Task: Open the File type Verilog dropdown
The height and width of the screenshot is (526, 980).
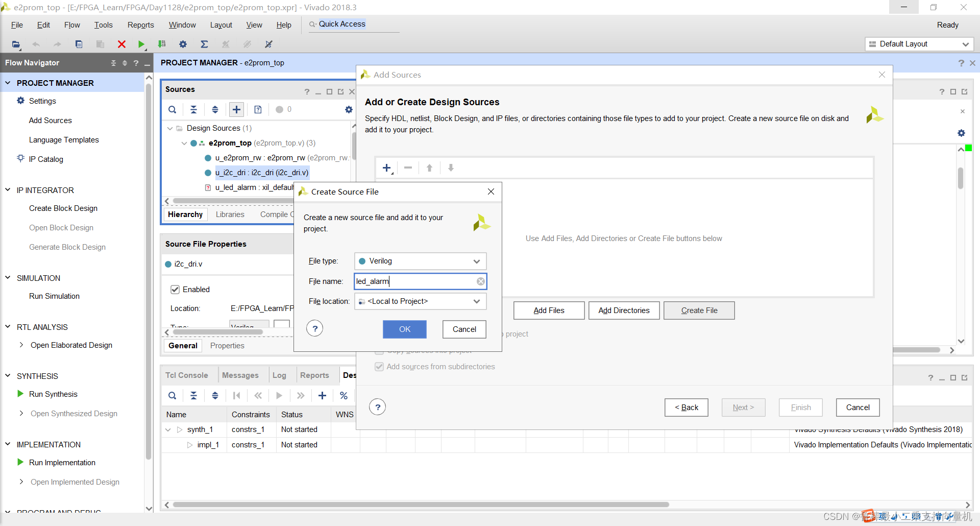Action: pyautogui.click(x=420, y=261)
